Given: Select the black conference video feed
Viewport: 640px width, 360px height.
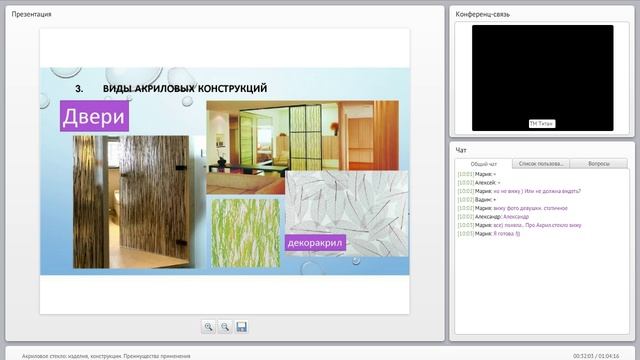Looking at the screenshot, I should pyautogui.click(x=542, y=78).
